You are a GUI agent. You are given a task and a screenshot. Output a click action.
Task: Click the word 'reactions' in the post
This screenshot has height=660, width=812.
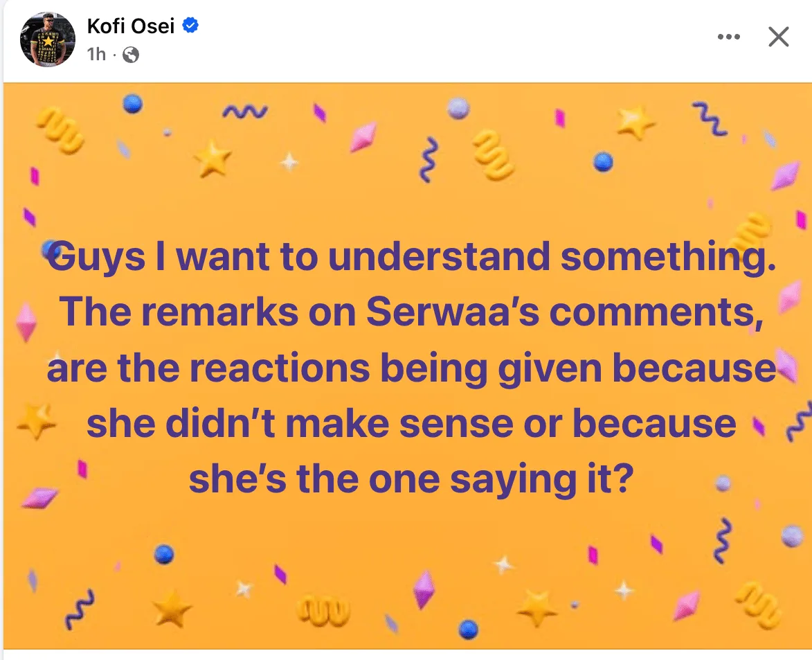coord(280,368)
